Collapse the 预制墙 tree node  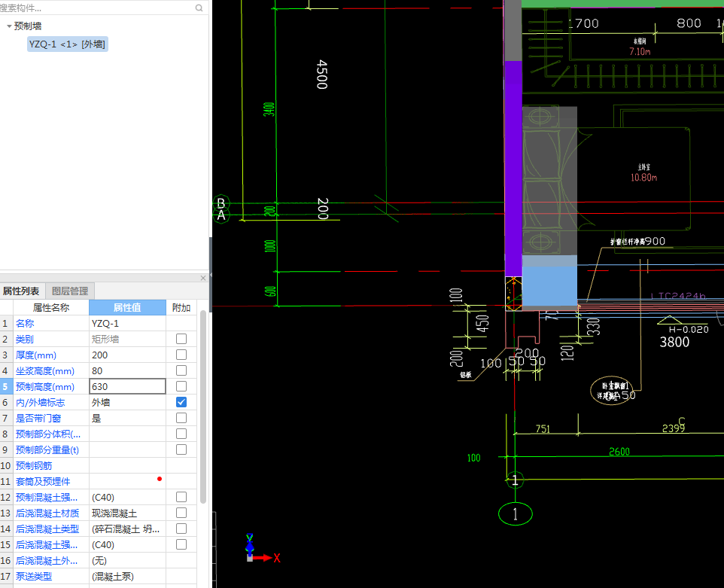[x=9, y=26]
